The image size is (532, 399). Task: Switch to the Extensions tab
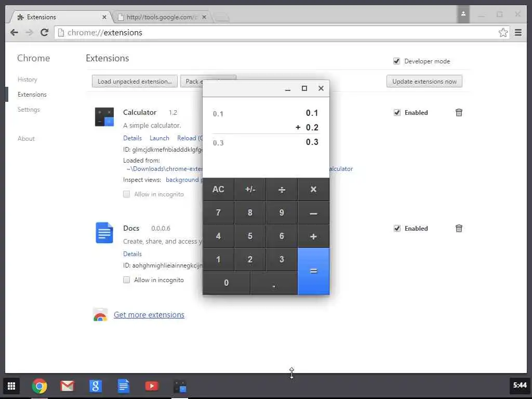(61, 17)
